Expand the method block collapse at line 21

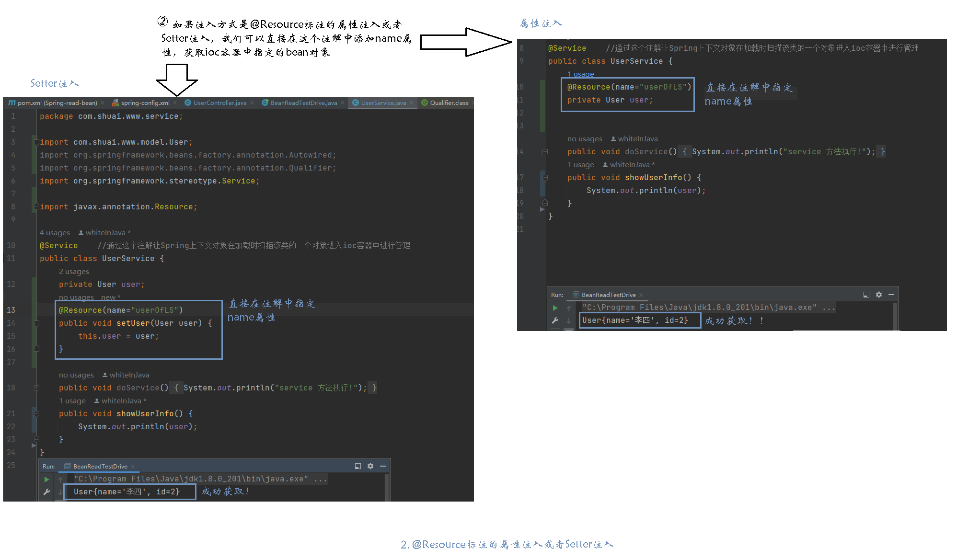click(x=35, y=413)
